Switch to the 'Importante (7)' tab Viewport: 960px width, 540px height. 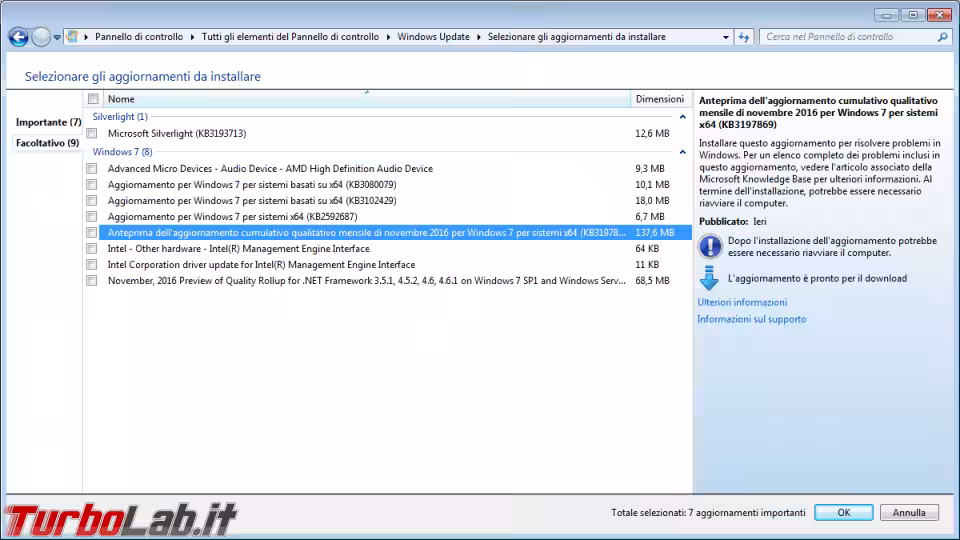48,122
